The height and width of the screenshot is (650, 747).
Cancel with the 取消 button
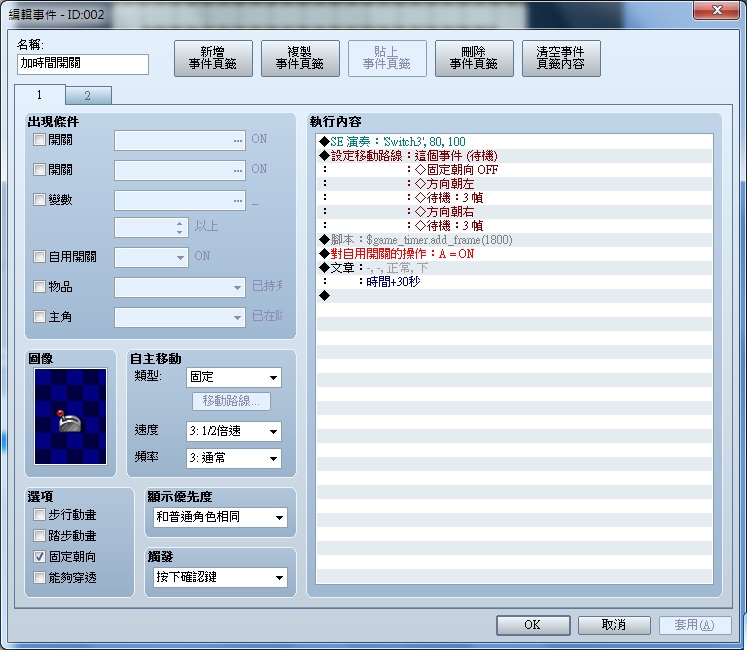(x=614, y=625)
